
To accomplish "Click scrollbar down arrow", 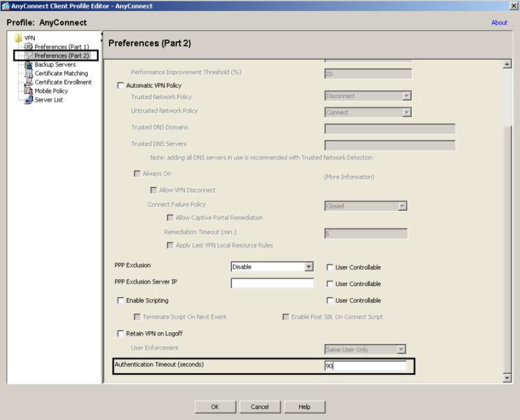I will 507,378.
